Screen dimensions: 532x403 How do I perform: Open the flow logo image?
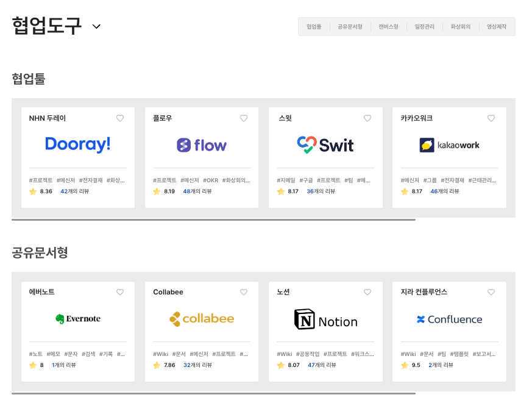[202, 145]
